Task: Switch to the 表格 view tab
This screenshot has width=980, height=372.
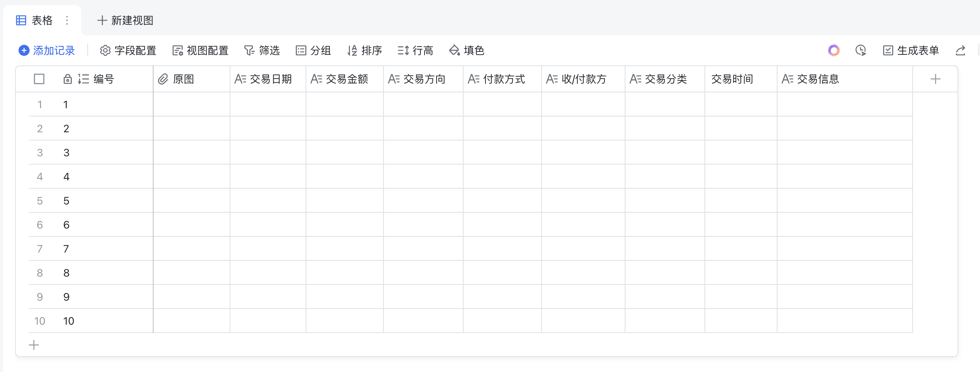Action: (35, 21)
